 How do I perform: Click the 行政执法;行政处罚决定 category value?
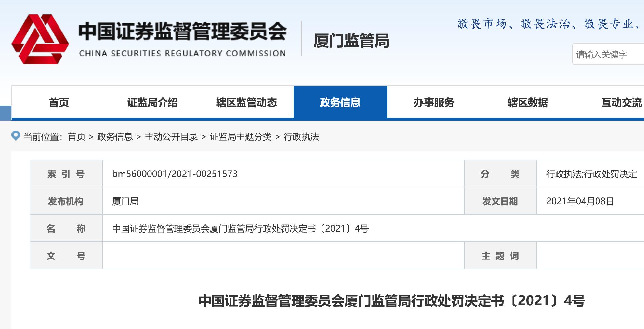(x=591, y=174)
